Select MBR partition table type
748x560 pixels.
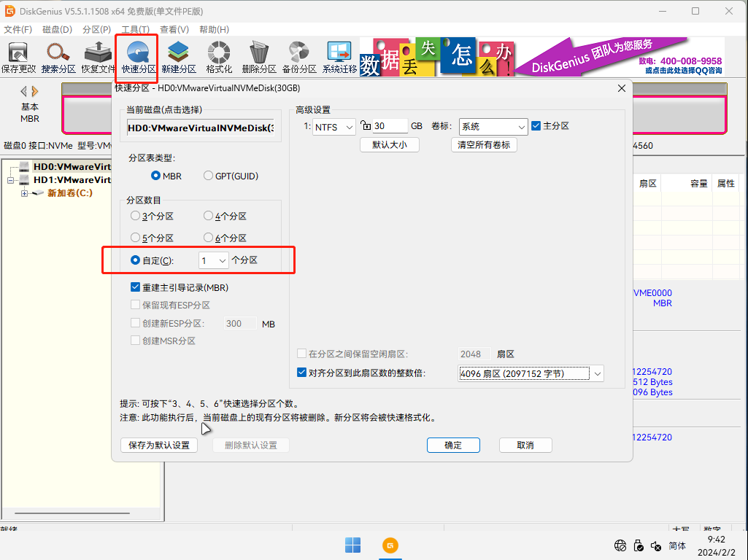point(166,176)
